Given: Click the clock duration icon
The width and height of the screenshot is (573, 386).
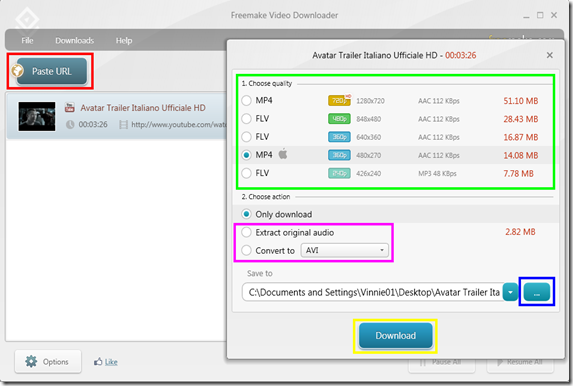Looking at the screenshot, I should (70, 125).
